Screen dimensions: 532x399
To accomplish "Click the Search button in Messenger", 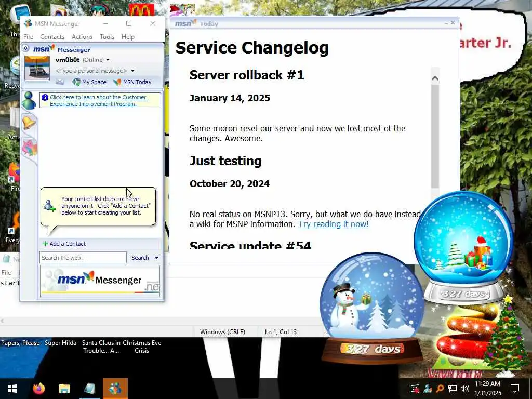I will (x=140, y=258).
